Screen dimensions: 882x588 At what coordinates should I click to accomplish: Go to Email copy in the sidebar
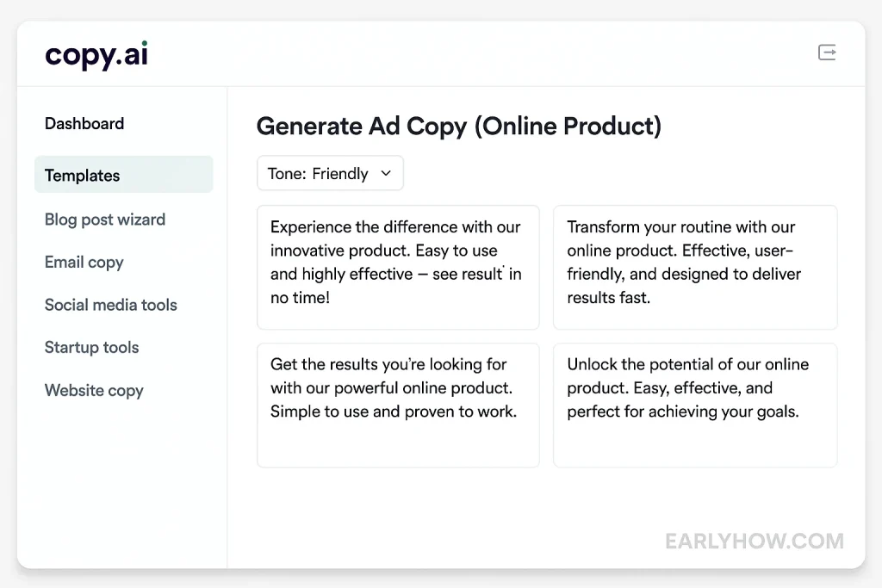pyautogui.click(x=84, y=263)
